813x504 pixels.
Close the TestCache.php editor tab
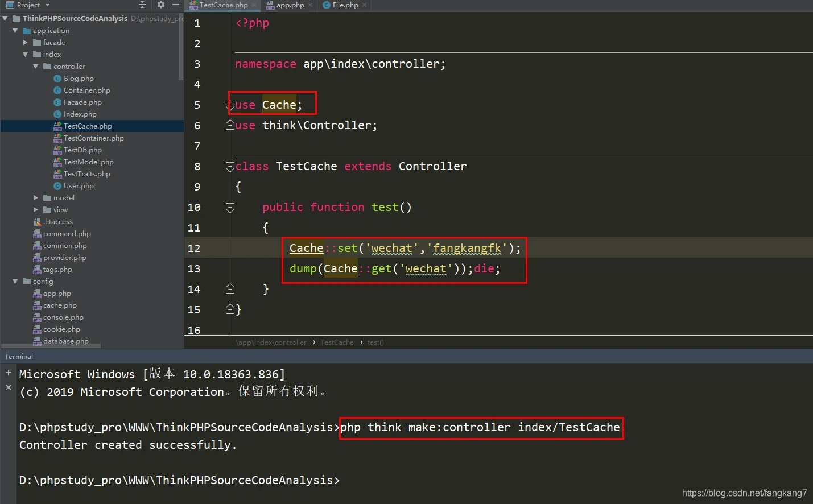click(254, 5)
